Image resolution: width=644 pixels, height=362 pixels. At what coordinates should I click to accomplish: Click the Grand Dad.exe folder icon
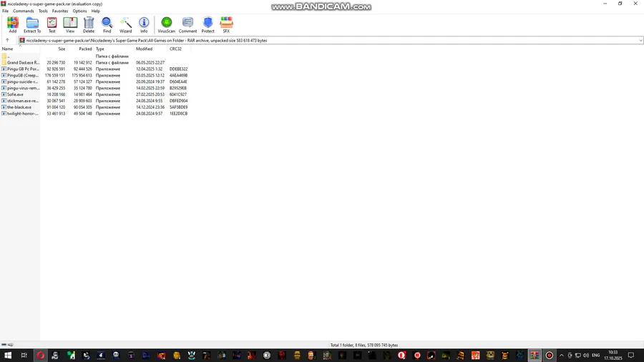(4, 62)
